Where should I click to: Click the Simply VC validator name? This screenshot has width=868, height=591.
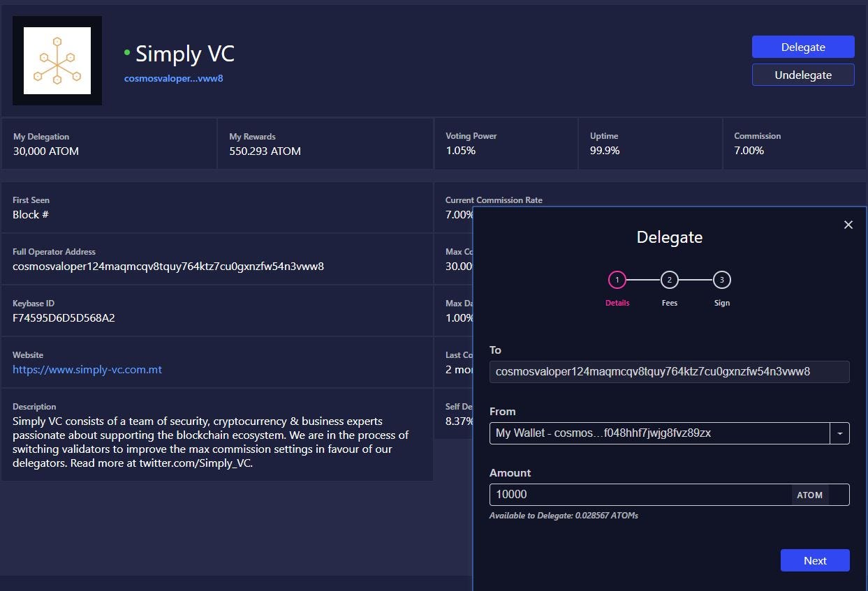185,54
